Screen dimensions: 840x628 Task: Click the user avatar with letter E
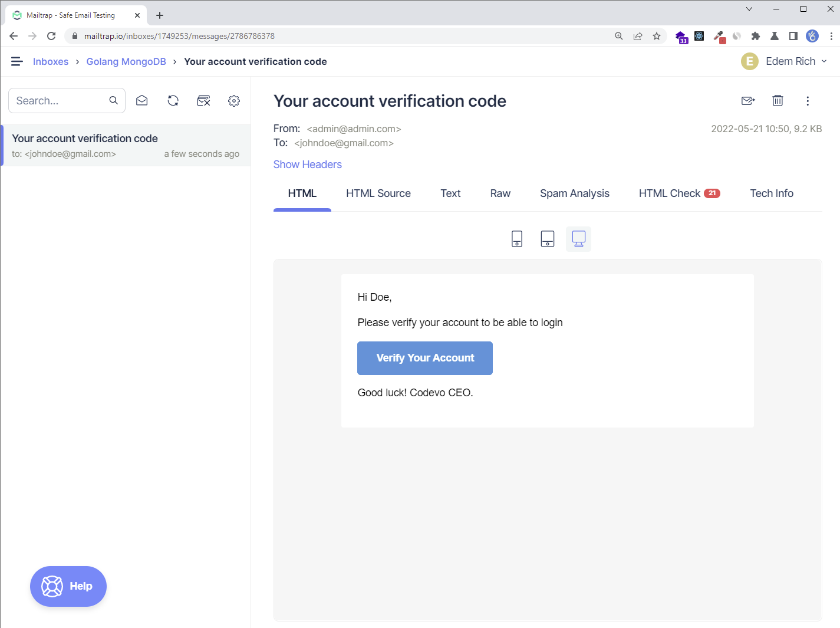[750, 61]
